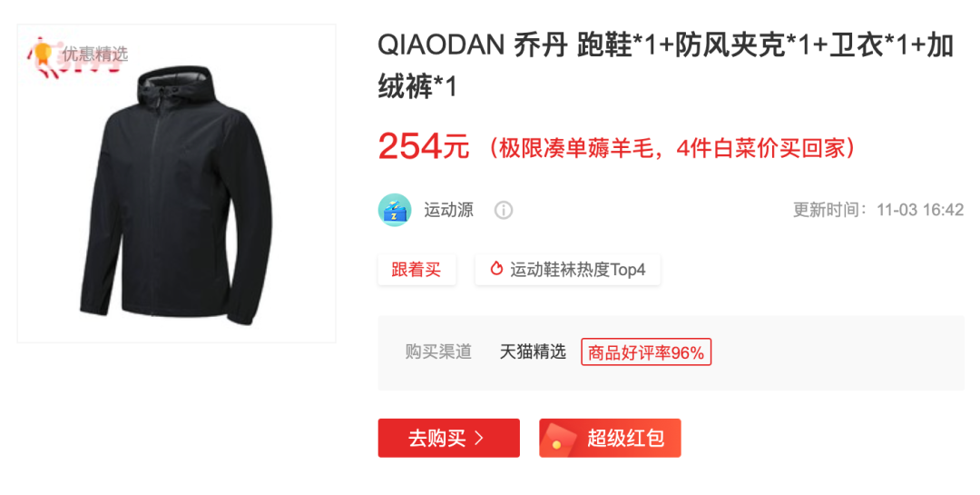Click the 天猫精选 purchase channel

click(533, 351)
